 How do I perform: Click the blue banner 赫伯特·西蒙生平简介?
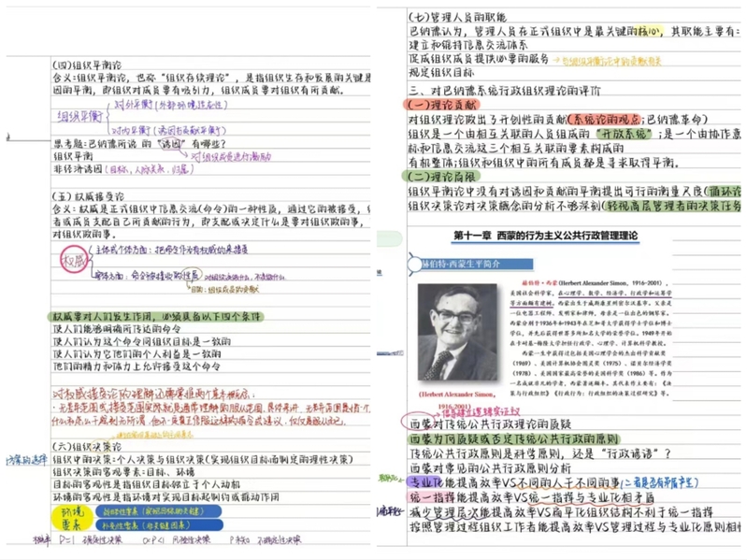coord(470,264)
